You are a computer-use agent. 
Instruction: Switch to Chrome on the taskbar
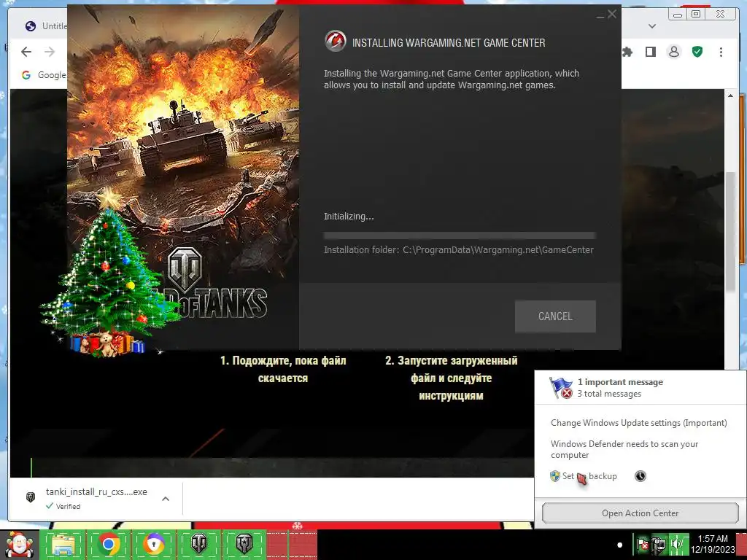click(x=109, y=544)
